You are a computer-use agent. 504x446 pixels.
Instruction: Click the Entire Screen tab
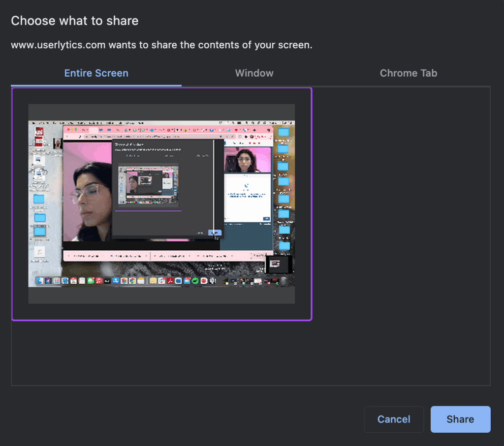tap(96, 73)
